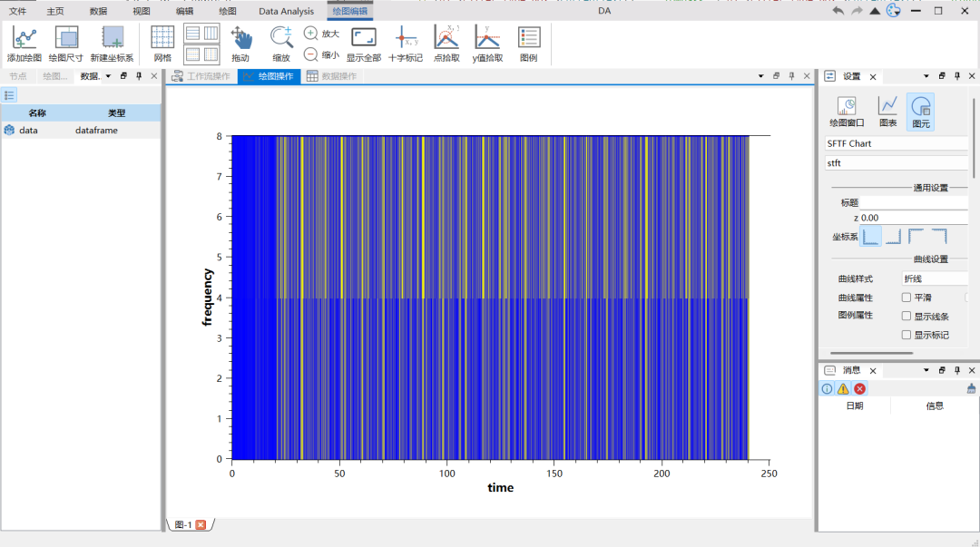Image resolution: width=980 pixels, height=547 pixels.
Task: Open left data panel dropdown arrow
Action: [108, 76]
